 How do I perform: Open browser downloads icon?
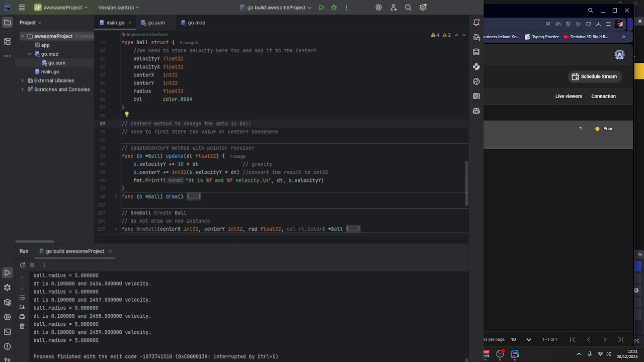[598, 24]
